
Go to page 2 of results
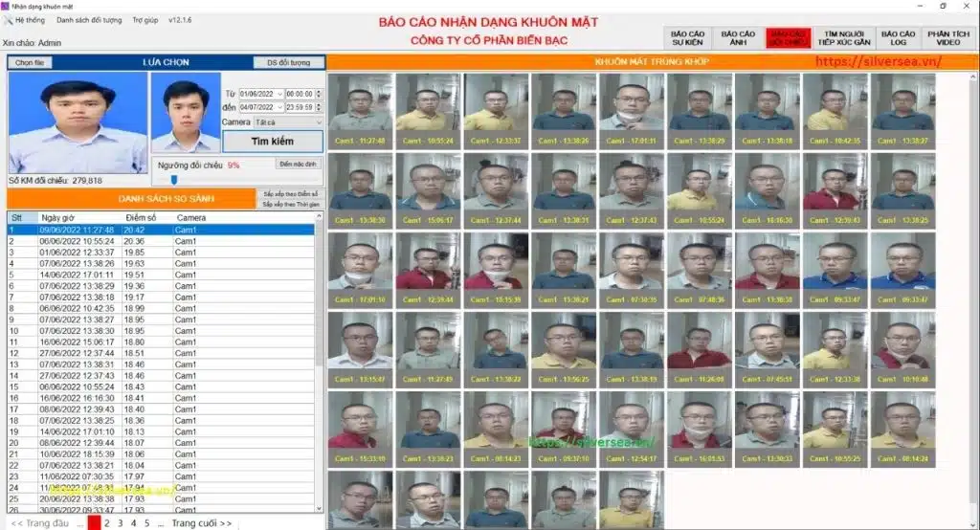(x=107, y=523)
